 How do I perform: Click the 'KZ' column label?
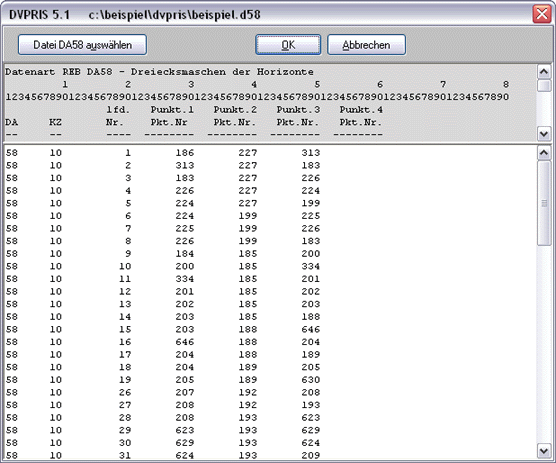(x=55, y=122)
